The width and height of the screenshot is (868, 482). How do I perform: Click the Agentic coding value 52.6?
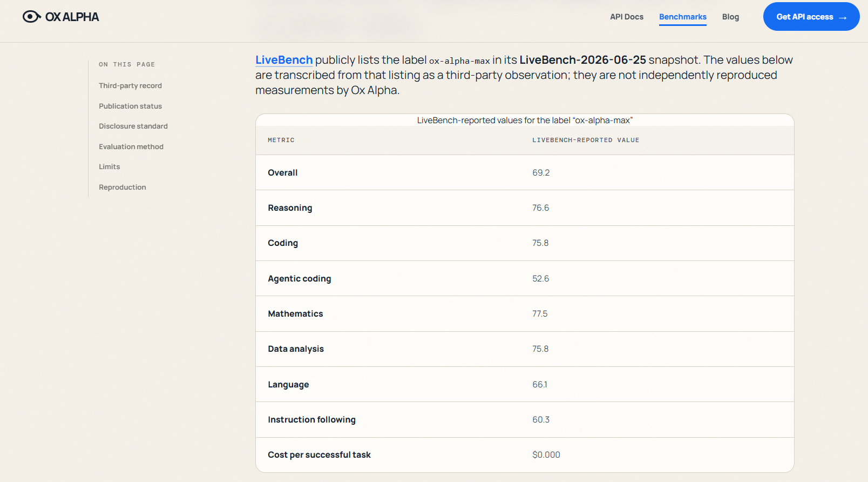[540, 278]
